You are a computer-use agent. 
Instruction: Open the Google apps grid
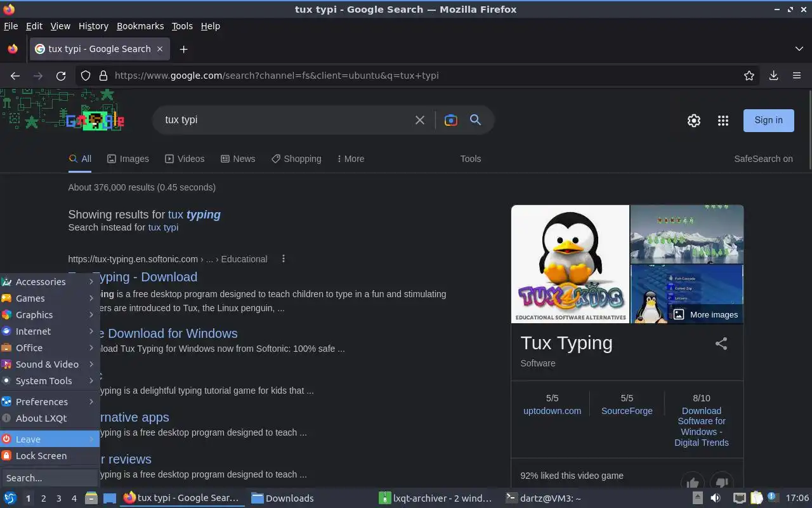coord(723,121)
